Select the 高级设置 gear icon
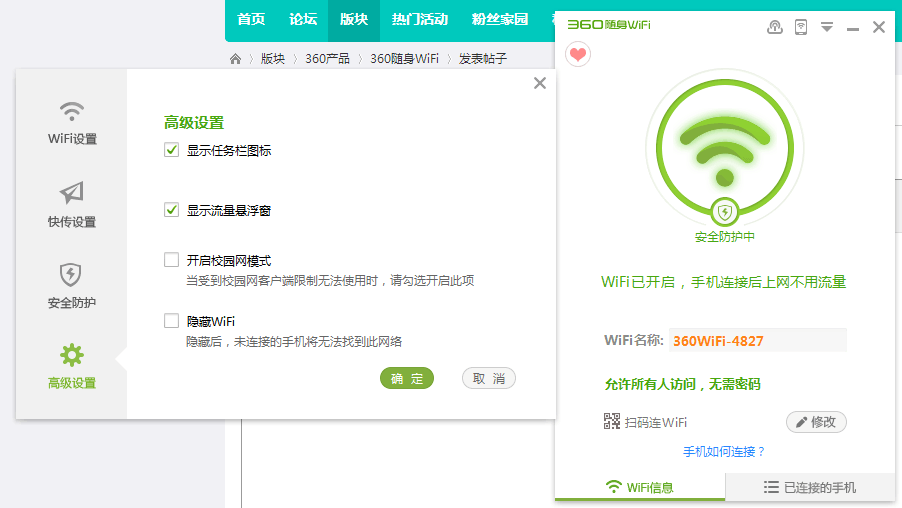This screenshot has width=902, height=508. pos(72,356)
